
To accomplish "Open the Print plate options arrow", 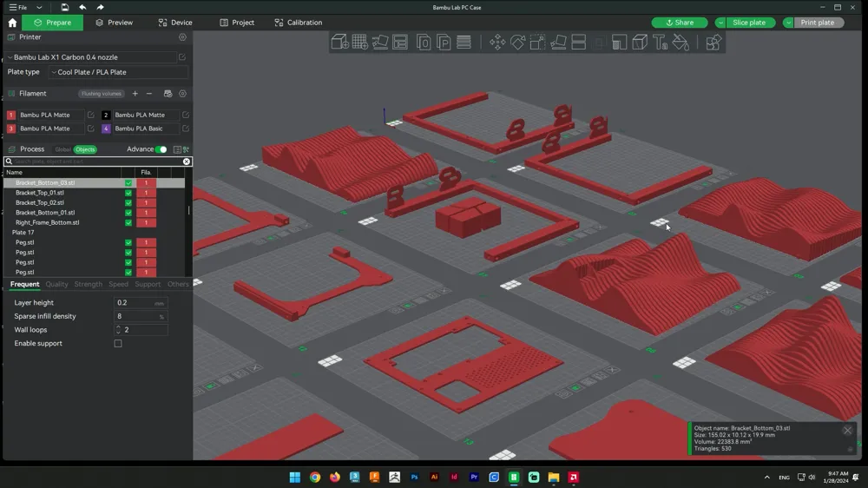I will coord(788,23).
